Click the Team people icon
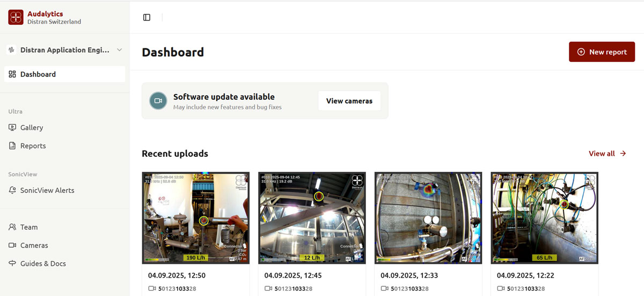Viewport: 644px width, 296px height. pyautogui.click(x=12, y=227)
